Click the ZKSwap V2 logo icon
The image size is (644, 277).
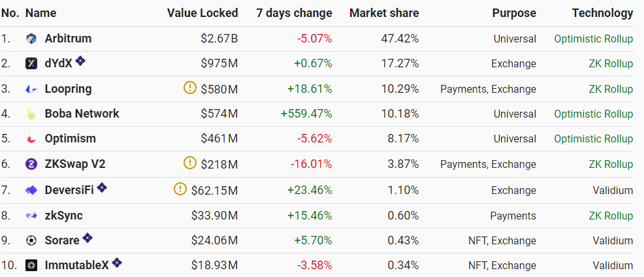31,165
